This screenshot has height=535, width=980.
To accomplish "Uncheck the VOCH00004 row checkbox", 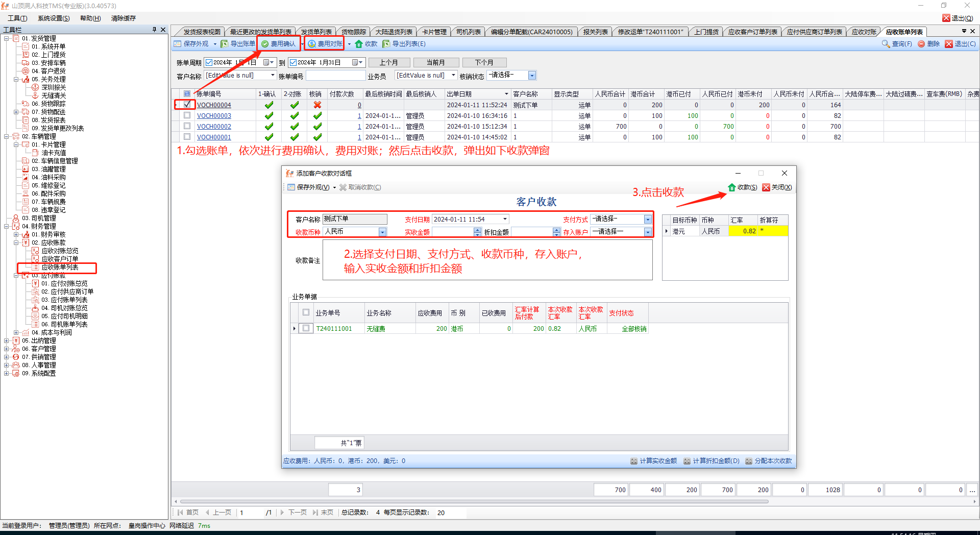I will pyautogui.click(x=187, y=105).
